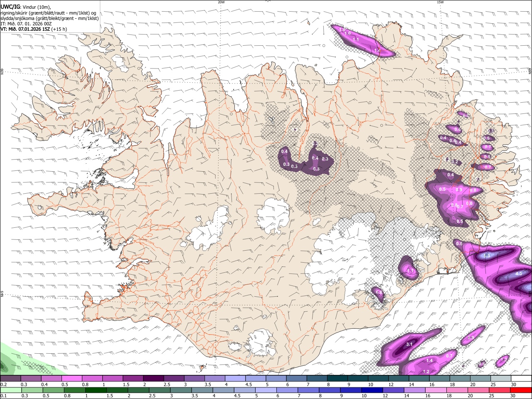
Task: Select the 6 swatch in the upper snow scale
Action: (x=296, y=378)
